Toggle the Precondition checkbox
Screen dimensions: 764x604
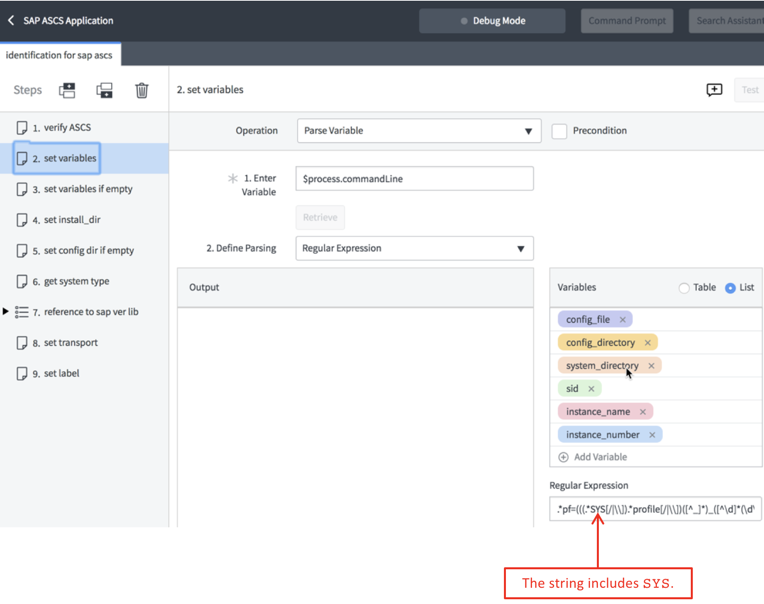(559, 131)
